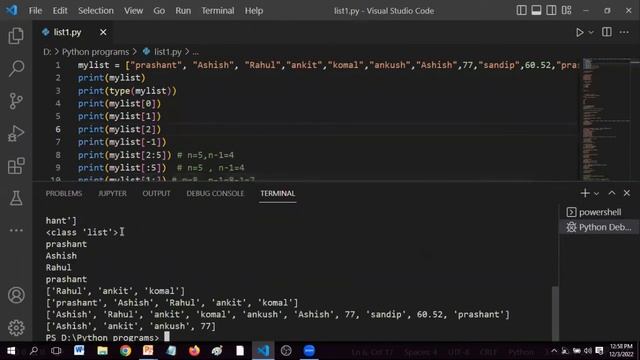Open Windows taskbar search
640x360 pixels.
34,351
